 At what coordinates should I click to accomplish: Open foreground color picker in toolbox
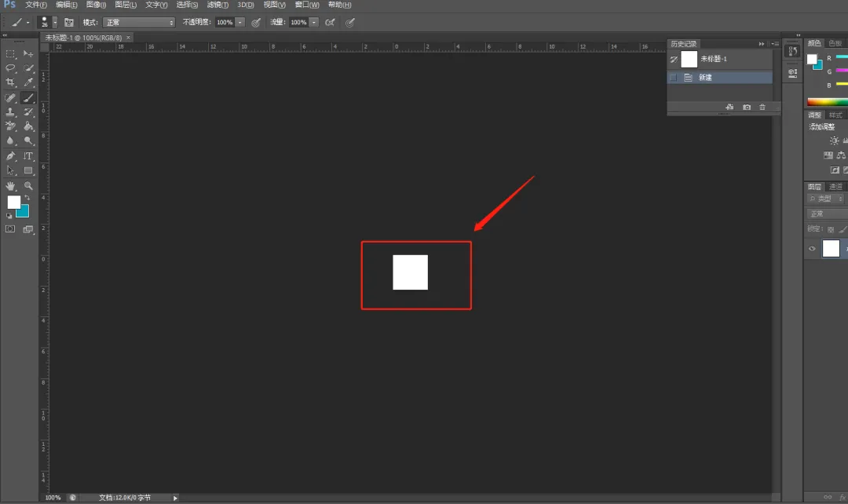[13, 203]
